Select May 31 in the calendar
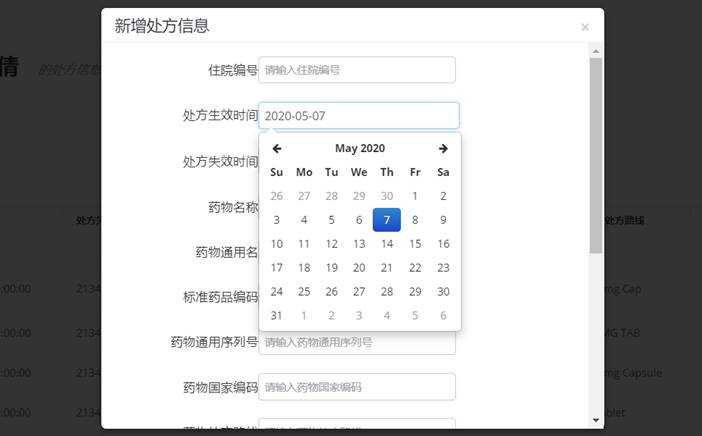The image size is (702, 436). click(277, 316)
